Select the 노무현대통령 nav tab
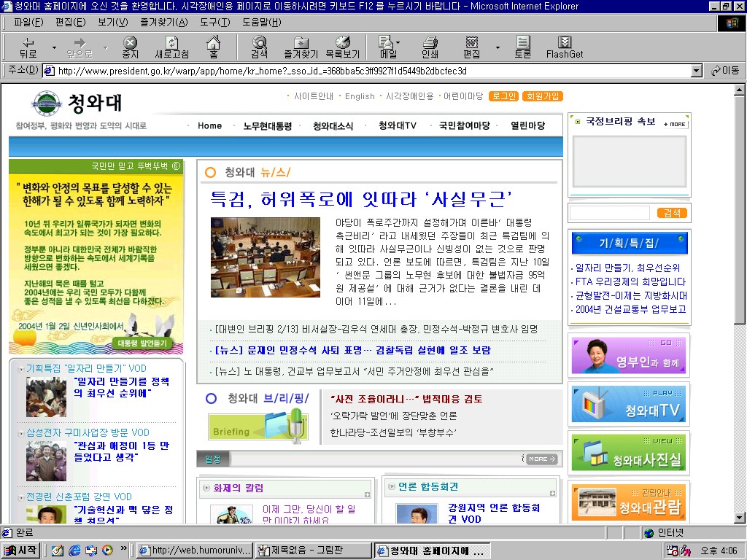The width and height of the screenshot is (747, 560). tap(267, 125)
